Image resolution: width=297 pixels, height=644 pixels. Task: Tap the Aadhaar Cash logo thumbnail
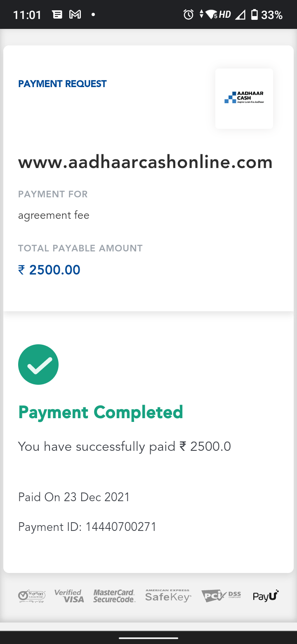point(244,98)
